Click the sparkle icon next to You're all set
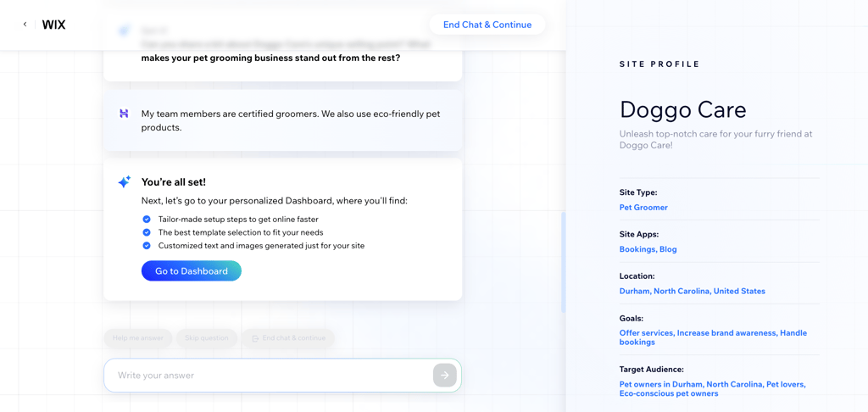This screenshot has height=412, width=868. tap(124, 181)
